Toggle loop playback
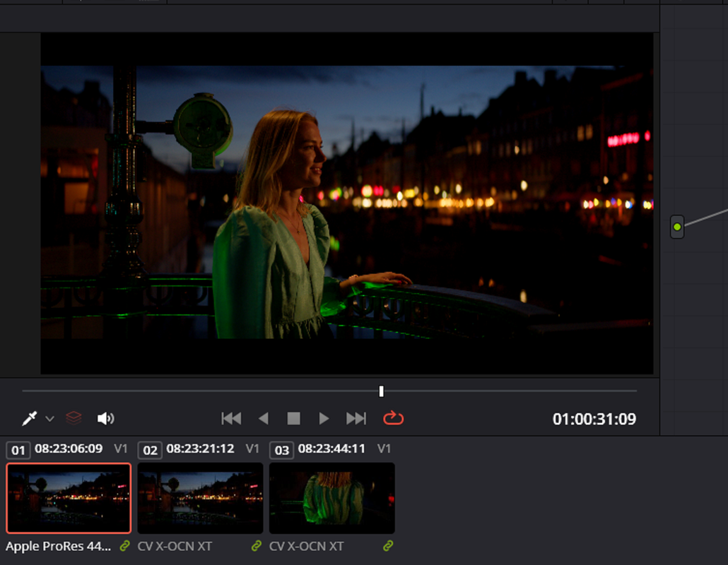Image resolution: width=728 pixels, height=565 pixels. coord(393,418)
